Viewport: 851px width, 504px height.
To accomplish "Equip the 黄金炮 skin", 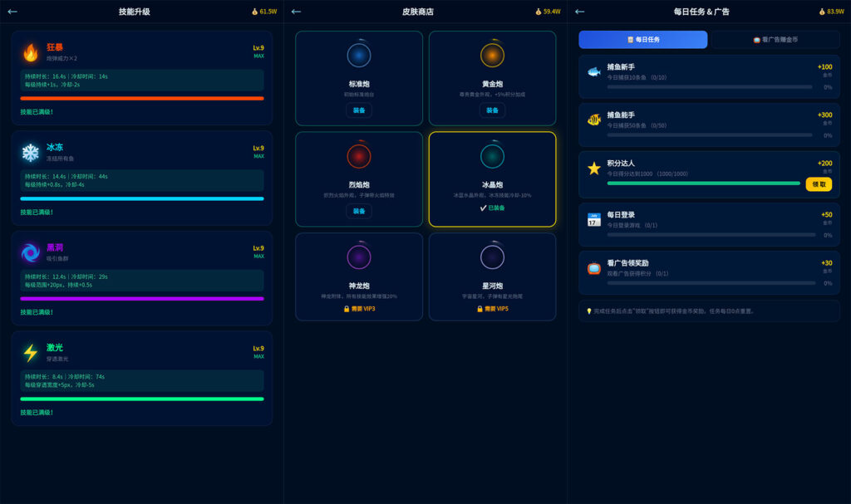I will click(x=492, y=110).
